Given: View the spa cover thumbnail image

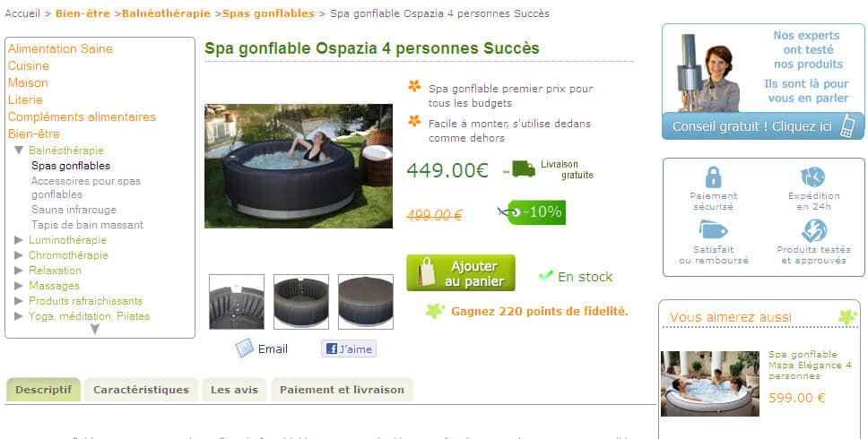Looking at the screenshot, I should click(366, 302).
